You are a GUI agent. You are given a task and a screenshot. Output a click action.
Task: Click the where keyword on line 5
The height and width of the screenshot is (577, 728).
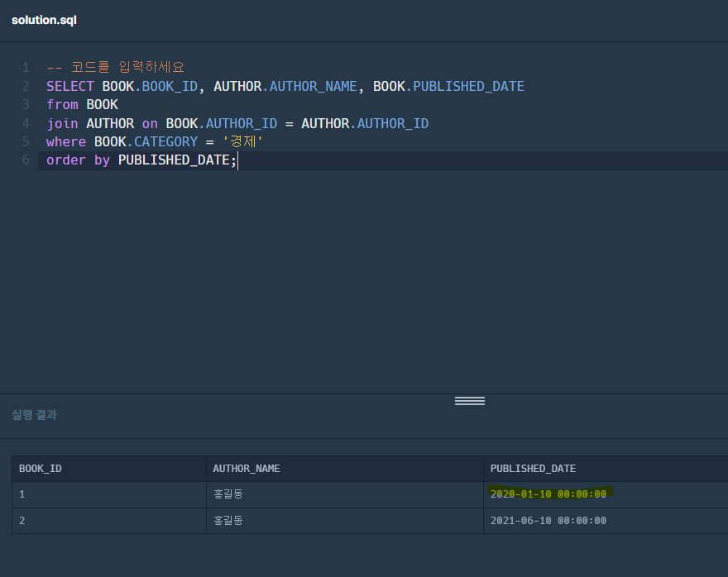[66, 142]
